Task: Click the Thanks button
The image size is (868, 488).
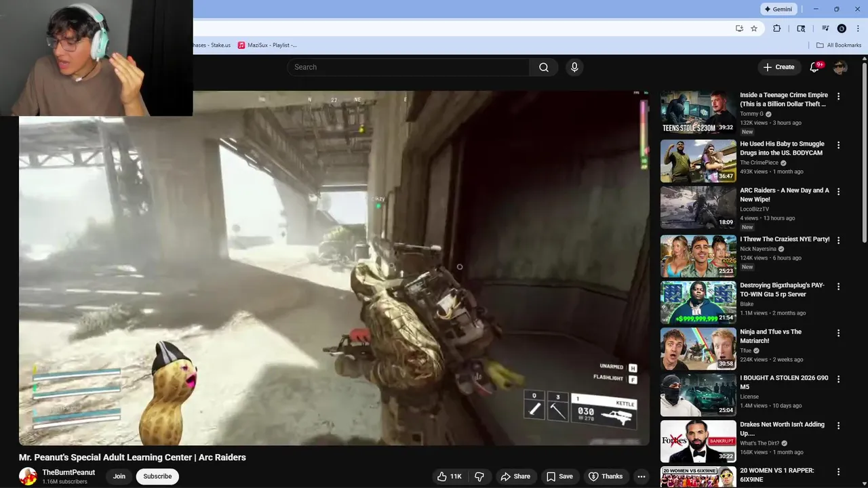Action: pos(605,476)
